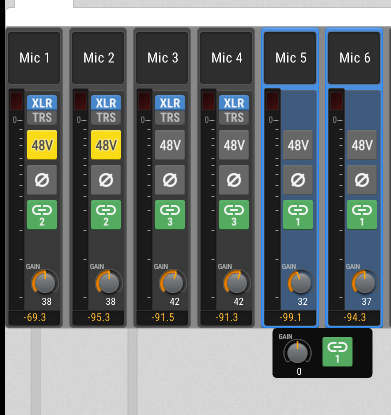This screenshot has width=391, height=415.
Task: Enable 48V phantom power on Mic 6
Action: [362, 145]
